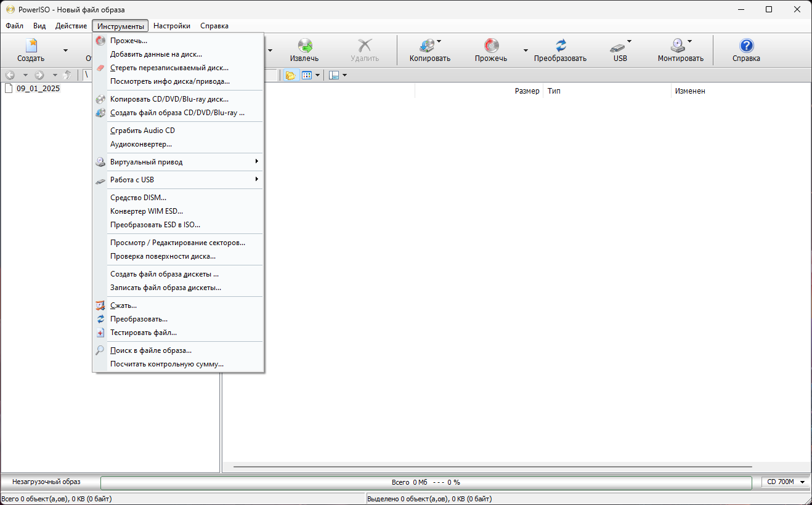Click the Копировать toolbar icon

pyautogui.click(x=426, y=46)
